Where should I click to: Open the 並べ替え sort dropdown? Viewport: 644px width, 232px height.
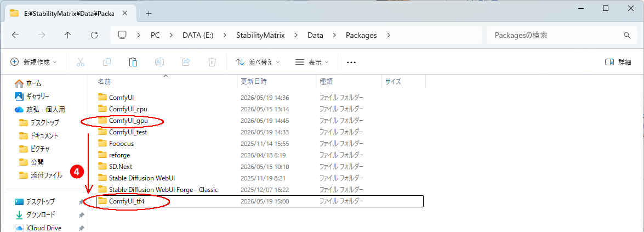pyautogui.click(x=258, y=62)
